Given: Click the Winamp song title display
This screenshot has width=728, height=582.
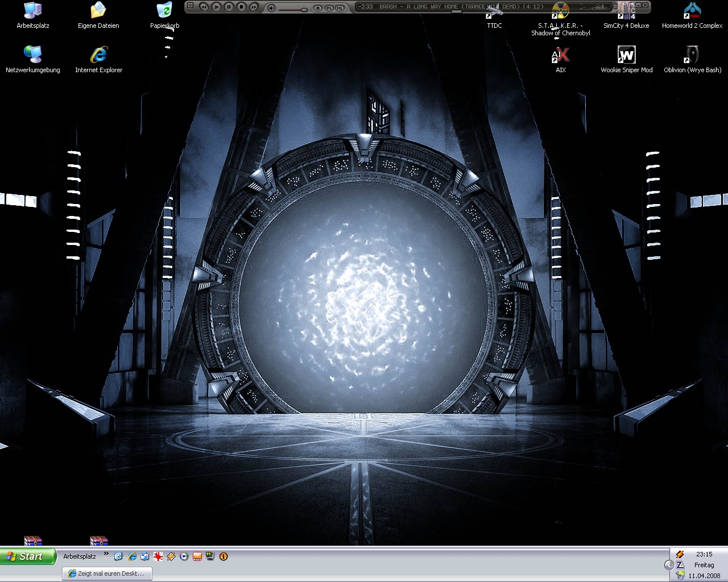Looking at the screenshot, I should point(461,7).
